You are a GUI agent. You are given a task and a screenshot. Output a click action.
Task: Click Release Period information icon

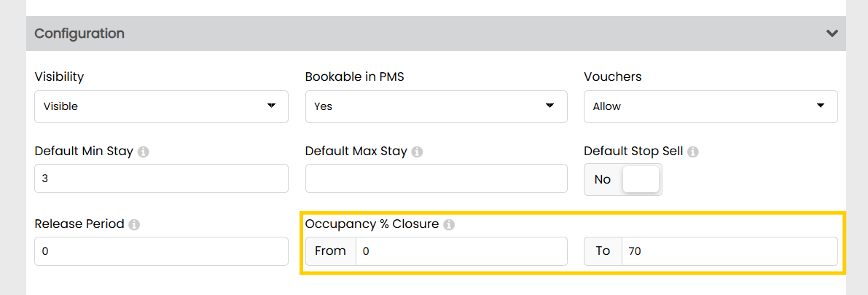tap(133, 224)
